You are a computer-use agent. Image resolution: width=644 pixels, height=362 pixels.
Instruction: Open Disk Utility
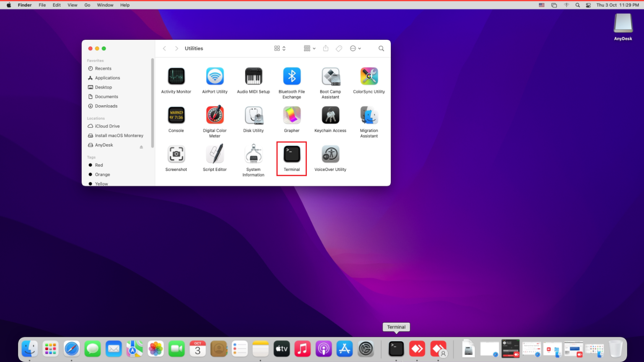tap(253, 115)
